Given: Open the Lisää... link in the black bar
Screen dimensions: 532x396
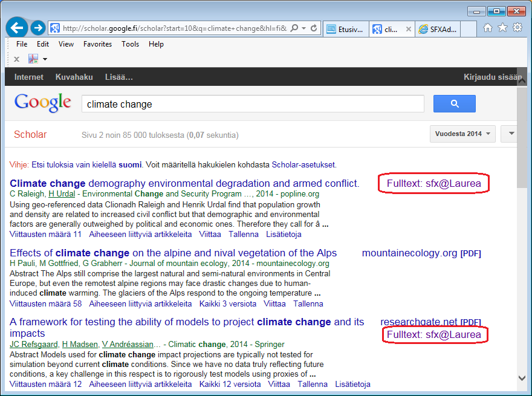Looking at the screenshot, I should [x=118, y=77].
